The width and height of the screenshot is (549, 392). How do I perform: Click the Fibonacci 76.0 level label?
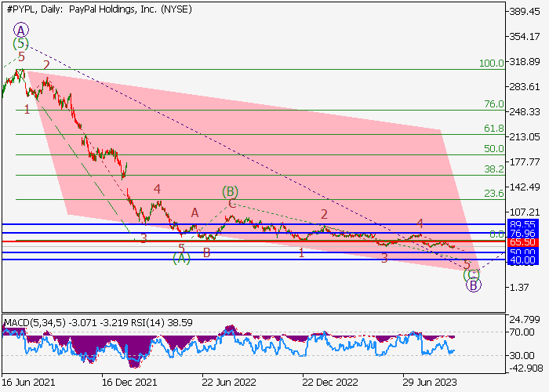pyautogui.click(x=494, y=104)
